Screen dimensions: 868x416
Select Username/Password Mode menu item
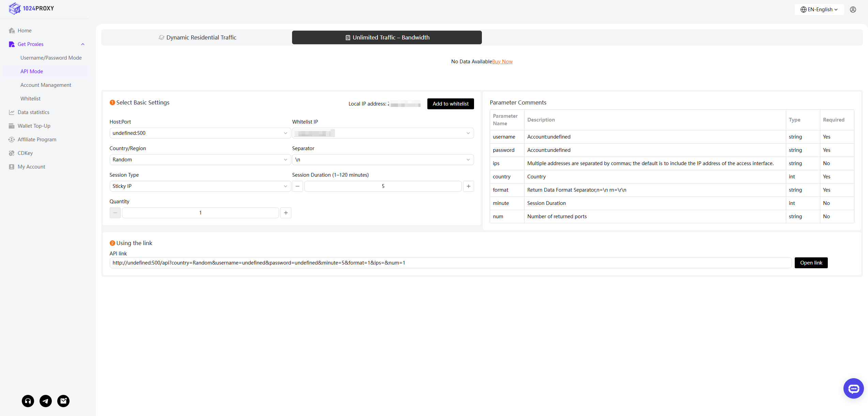tap(51, 58)
